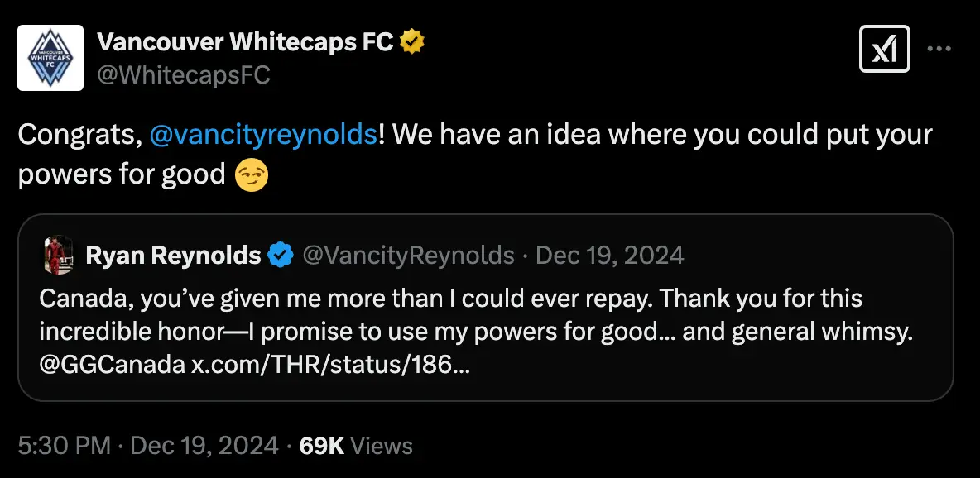
Task: Click the gold verified badge next to Whitecaps FC
Action: (411, 39)
